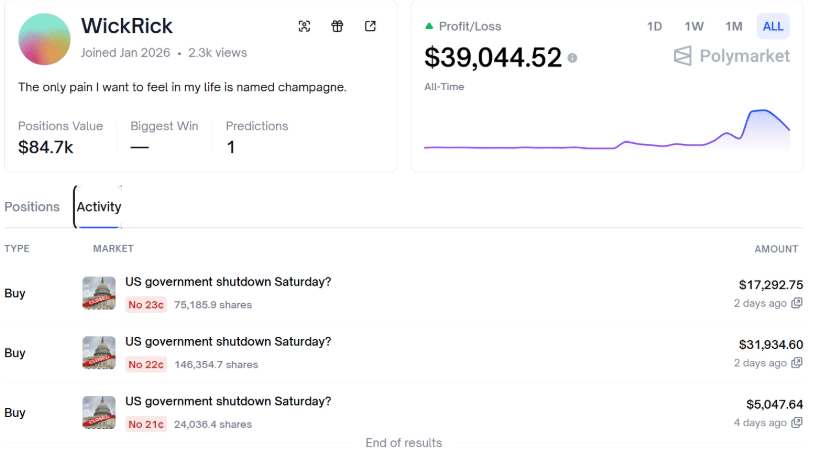Image resolution: width=826 pixels, height=472 pixels.
Task: Open transaction link icon for the $31,934.60 trade
Action: 797,363
